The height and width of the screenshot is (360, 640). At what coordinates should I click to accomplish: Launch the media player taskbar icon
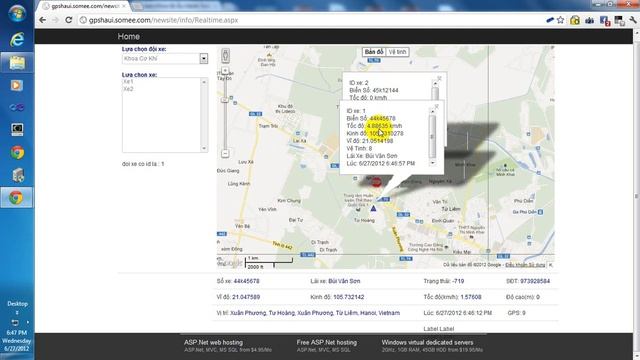[x=17, y=85]
